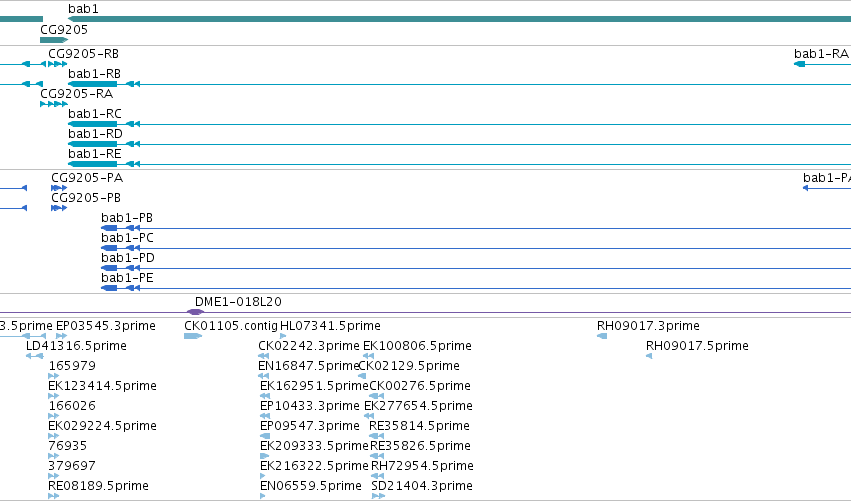Click the EP09547.3prime EST block
Image resolution: width=851 pixels, height=501 pixels.
[265, 436]
